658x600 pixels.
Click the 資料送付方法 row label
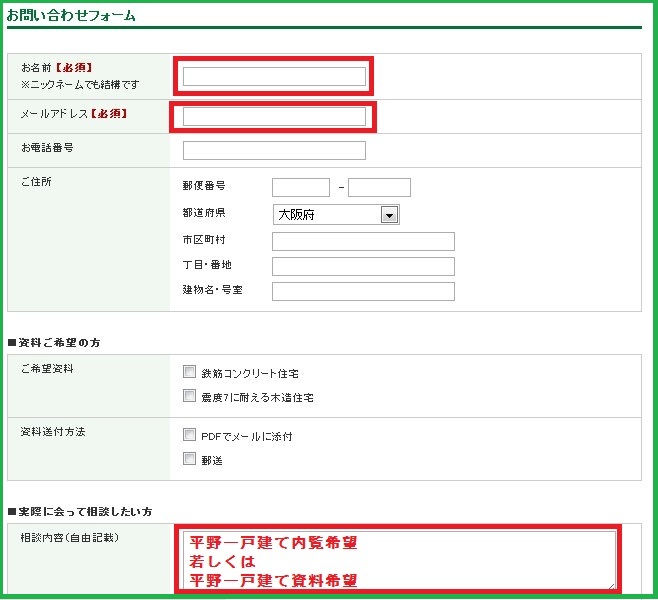[53, 432]
